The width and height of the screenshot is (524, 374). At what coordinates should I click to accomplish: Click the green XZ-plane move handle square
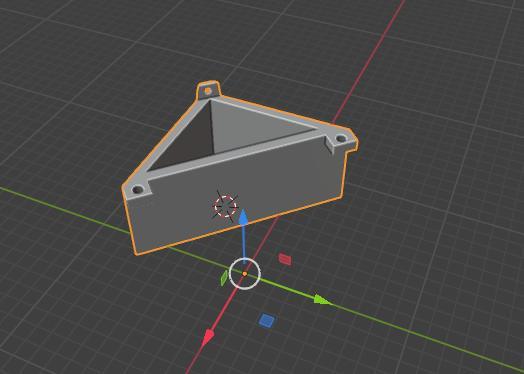pyautogui.click(x=224, y=278)
